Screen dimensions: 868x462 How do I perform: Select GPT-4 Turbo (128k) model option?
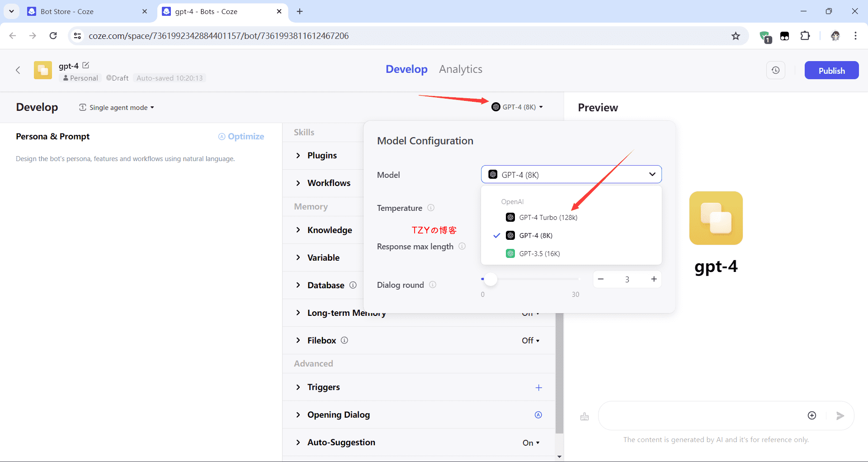tap(548, 218)
